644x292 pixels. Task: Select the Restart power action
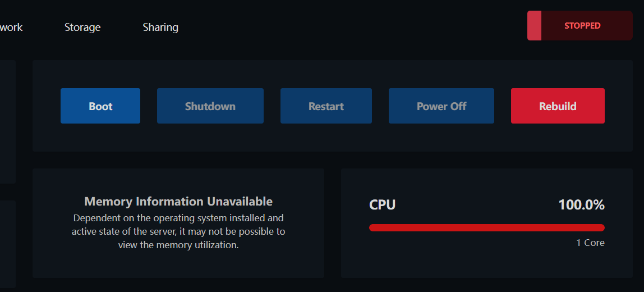coord(326,106)
